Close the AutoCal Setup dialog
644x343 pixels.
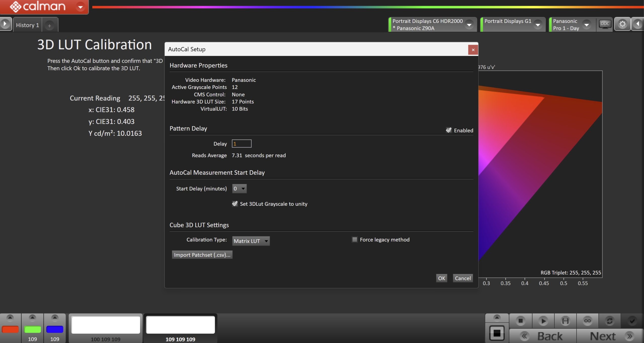tap(473, 50)
